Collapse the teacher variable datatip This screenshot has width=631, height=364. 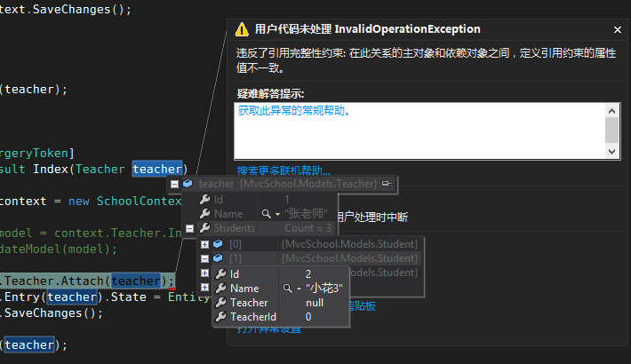(174, 184)
